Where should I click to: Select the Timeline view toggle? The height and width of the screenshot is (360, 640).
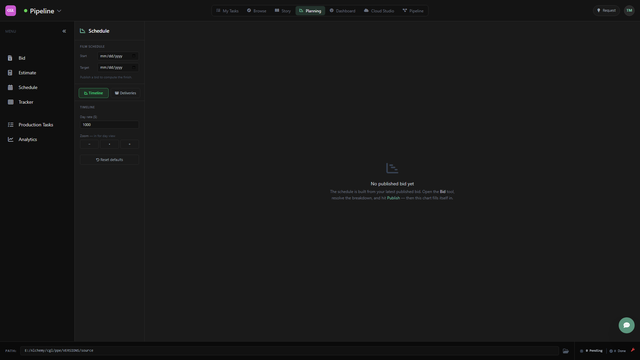[93, 93]
